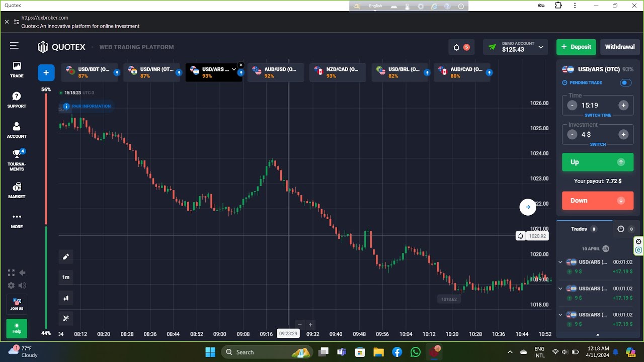This screenshot has width=644, height=362.
Task: Toggle the sound speaker icon
Action: coord(22,286)
